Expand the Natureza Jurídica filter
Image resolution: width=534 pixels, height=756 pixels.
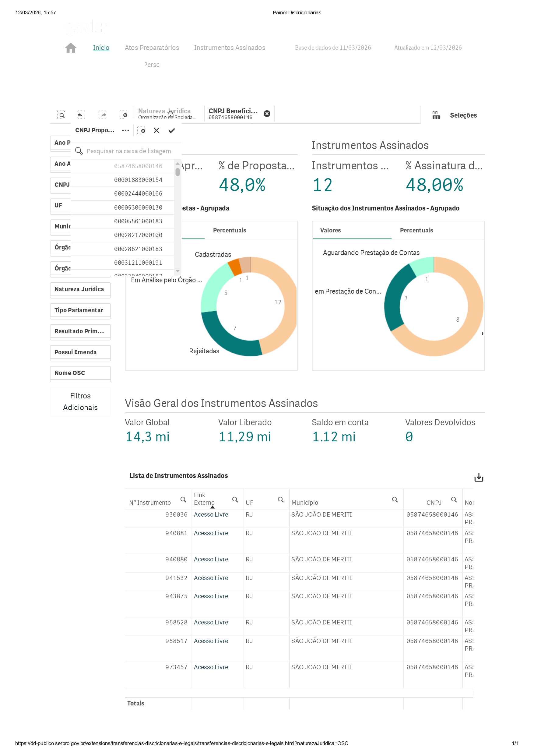[x=80, y=289]
